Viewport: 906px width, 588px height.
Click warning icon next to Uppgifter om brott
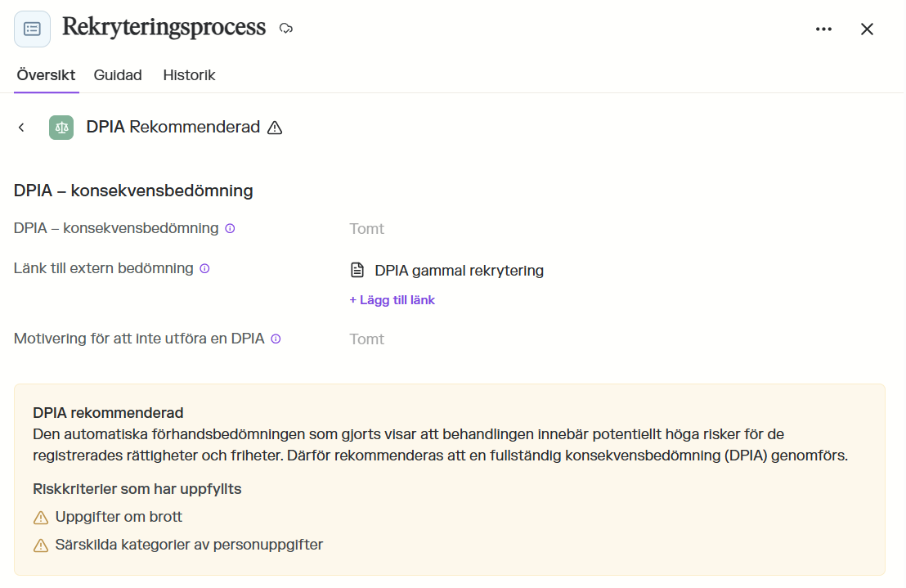coord(41,518)
